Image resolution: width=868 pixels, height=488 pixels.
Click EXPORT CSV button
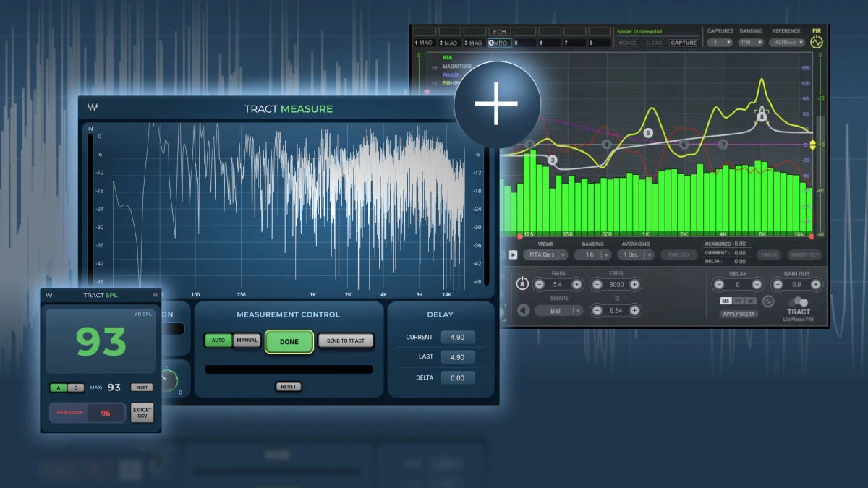[x=142, y=413]
